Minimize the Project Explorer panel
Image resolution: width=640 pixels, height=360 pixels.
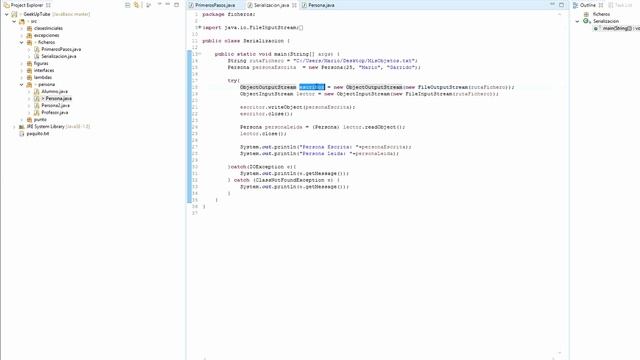pyautogui.click(x=168, y=5)
